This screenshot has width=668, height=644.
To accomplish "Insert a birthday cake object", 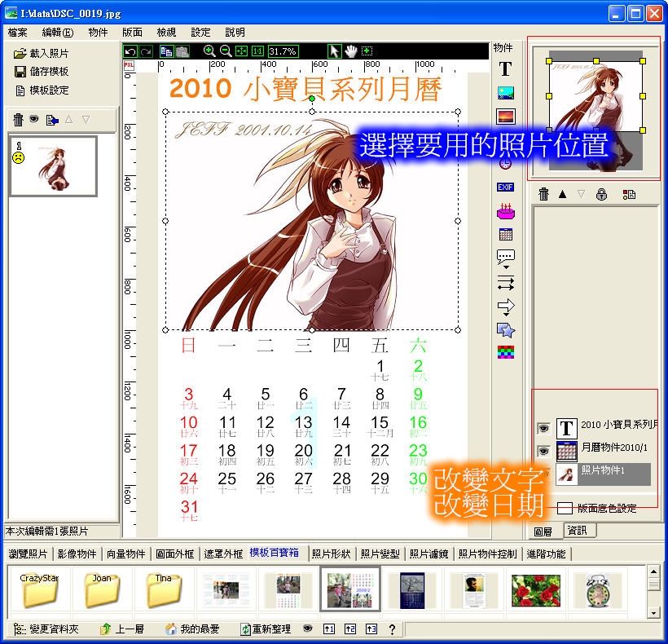I will tap(506, 211).
